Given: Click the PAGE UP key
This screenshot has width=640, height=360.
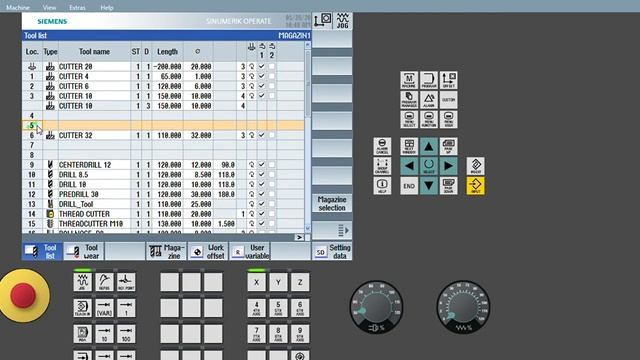Looking at the screenshot, I should coord(448,146).
